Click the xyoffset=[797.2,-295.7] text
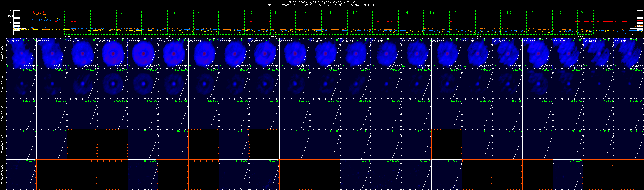This screenshot has width=644, height=190. [x=295, y=5]
